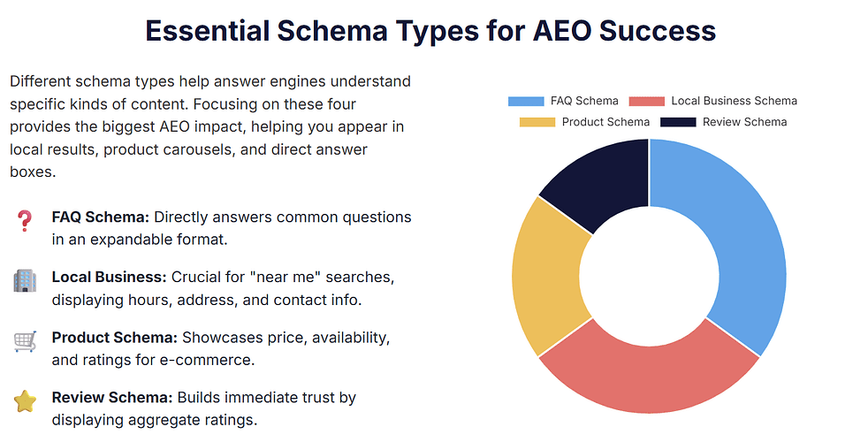Toggle the FAQ Schema legend label
868x442 pixels.
[x=584, y=101]
